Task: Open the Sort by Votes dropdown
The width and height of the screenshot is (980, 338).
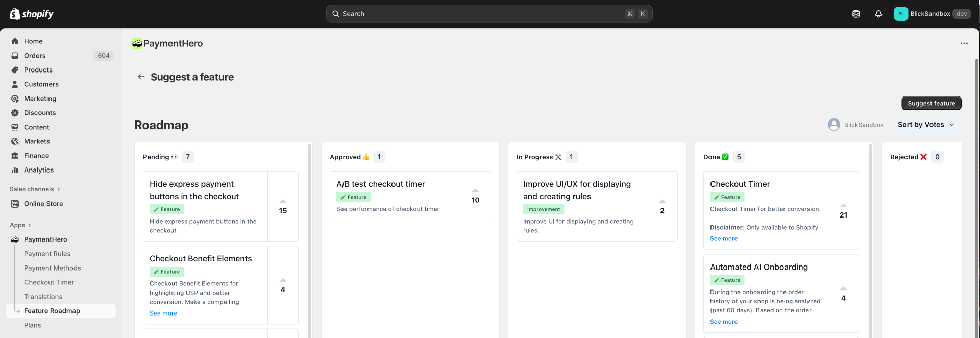Action: (x=926, y=125)
